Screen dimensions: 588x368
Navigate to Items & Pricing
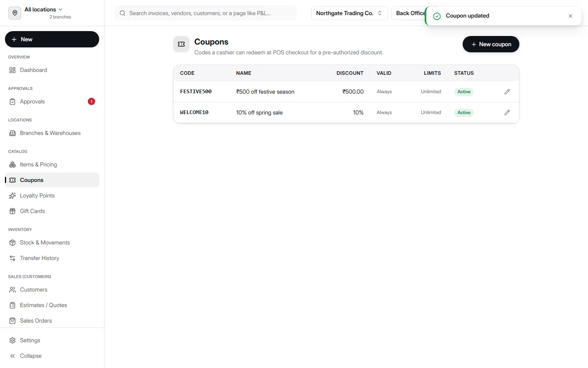[x=52, y=164]
